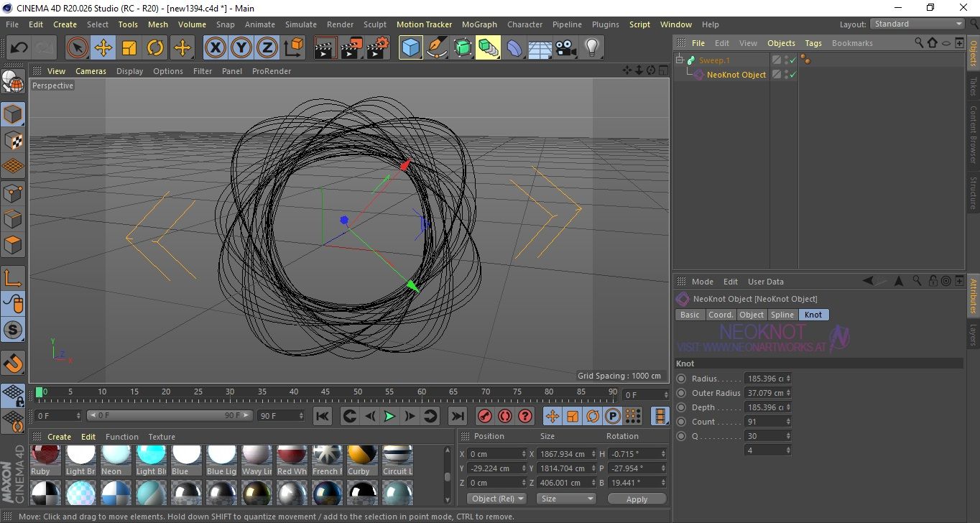Toggle the Count keyframe circle
980x523 pixels.
tap(681, 422)
